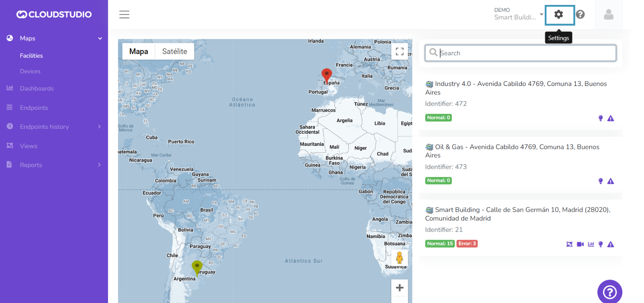Toggle the hamburger sidebar menu

[x=124, y=15]
